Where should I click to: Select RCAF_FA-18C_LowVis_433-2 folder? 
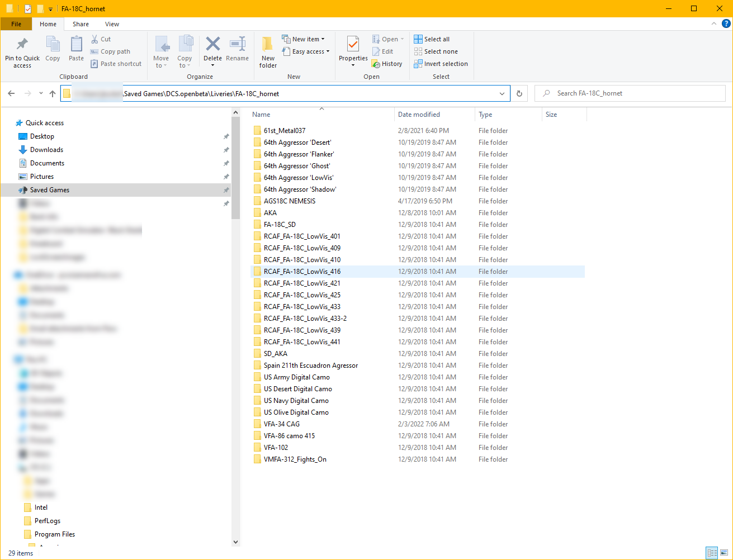pyautogui.click(x=305, y=319)
